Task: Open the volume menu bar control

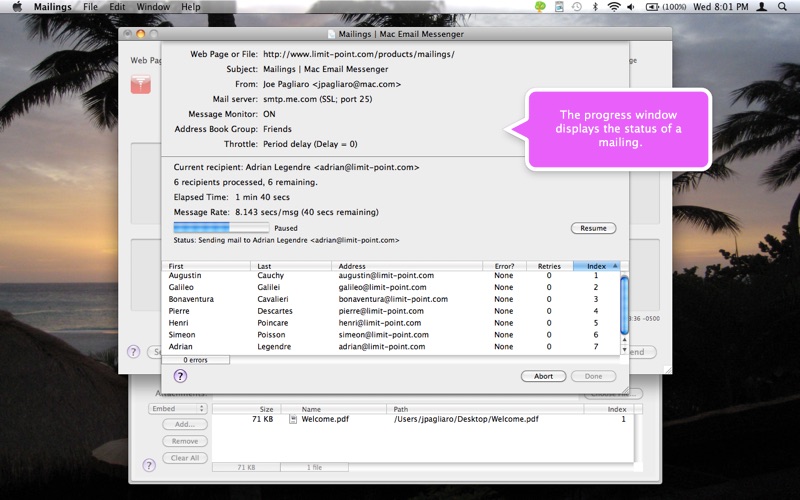Action: 631,7
